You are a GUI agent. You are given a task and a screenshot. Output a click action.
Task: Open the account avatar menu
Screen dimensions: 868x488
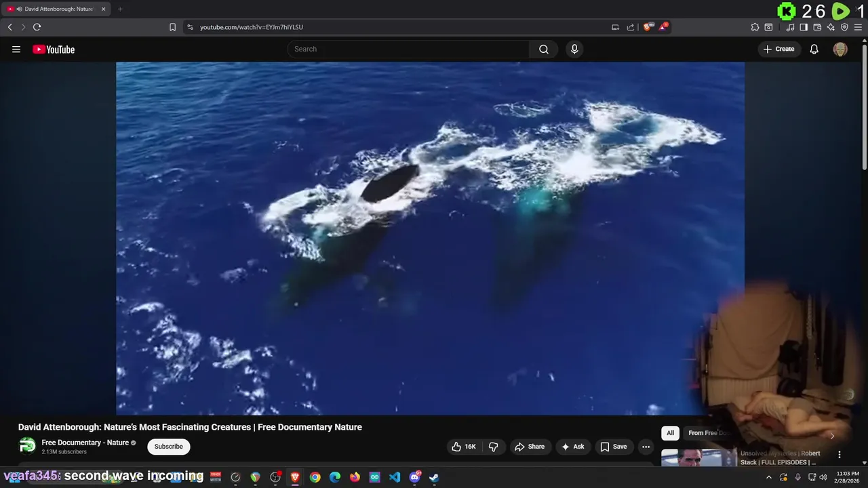[840, 49]
